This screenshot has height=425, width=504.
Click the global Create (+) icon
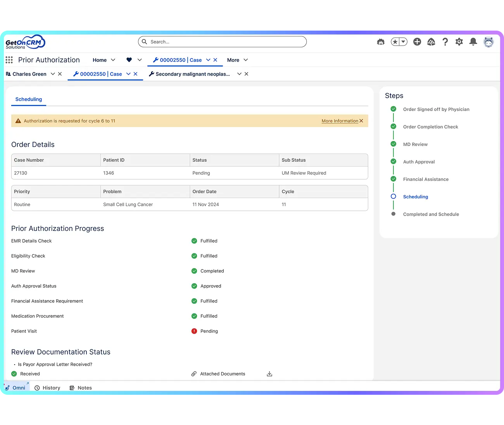(x=417, y=41)
